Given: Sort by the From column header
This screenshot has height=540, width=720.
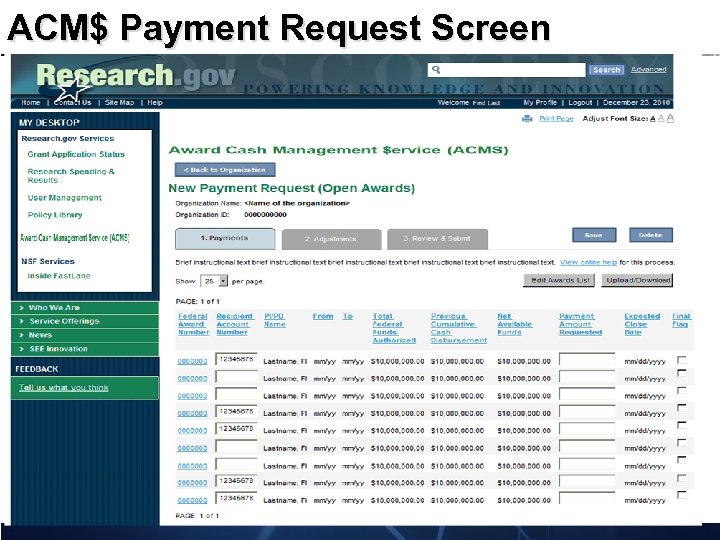Looking at the screenshot, I should [x=323, y=316].
